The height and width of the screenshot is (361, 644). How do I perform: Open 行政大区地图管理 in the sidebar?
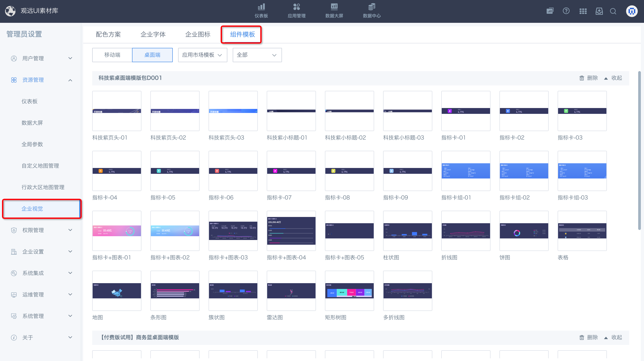pos(43,187)
